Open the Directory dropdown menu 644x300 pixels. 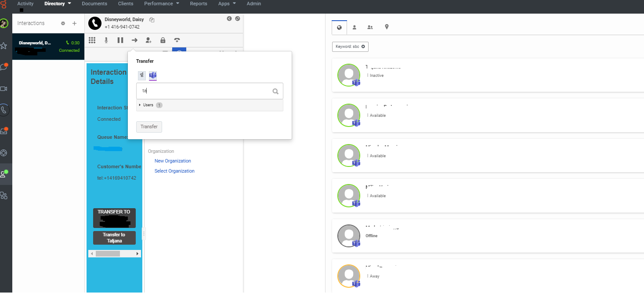(58, 4)
